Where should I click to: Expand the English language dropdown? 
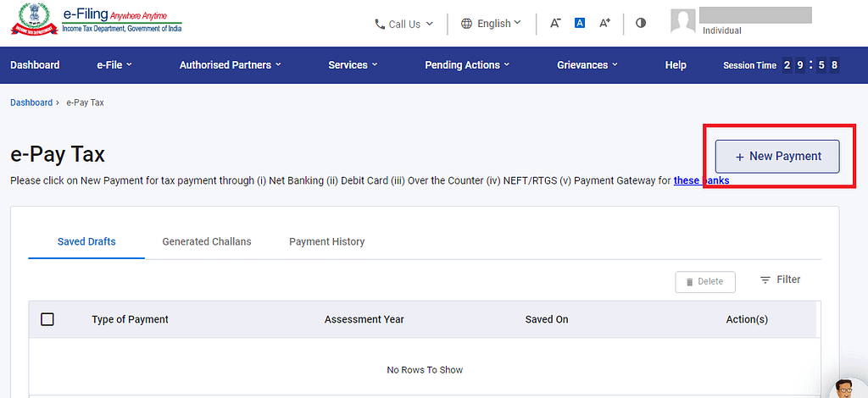pyautogui.click(x=491, y=23)
